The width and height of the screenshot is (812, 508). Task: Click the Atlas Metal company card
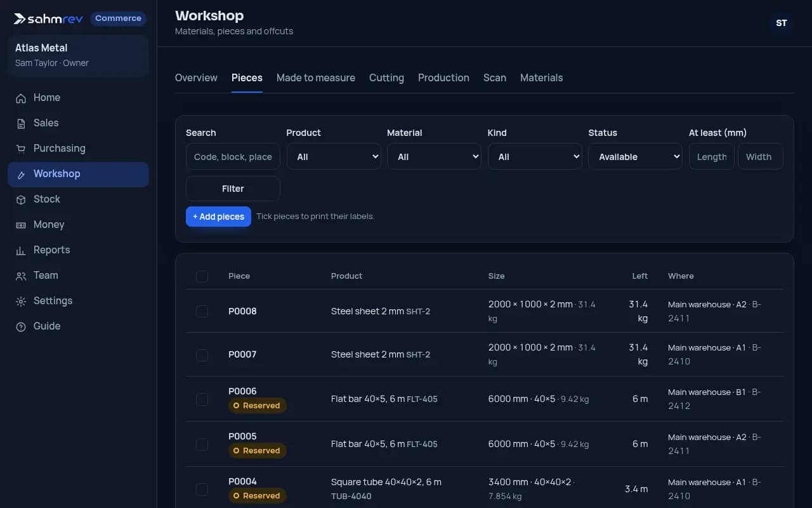[78, 55]
